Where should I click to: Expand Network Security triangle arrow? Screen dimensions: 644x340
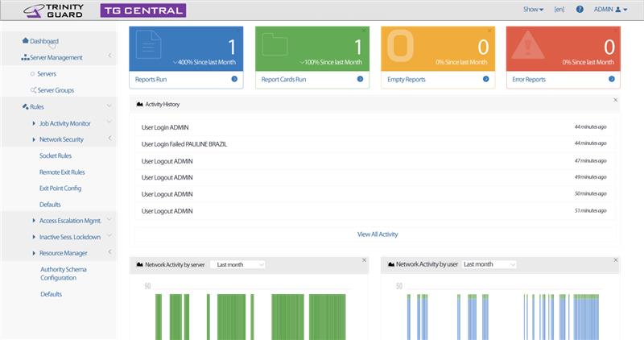coord(34,139)
